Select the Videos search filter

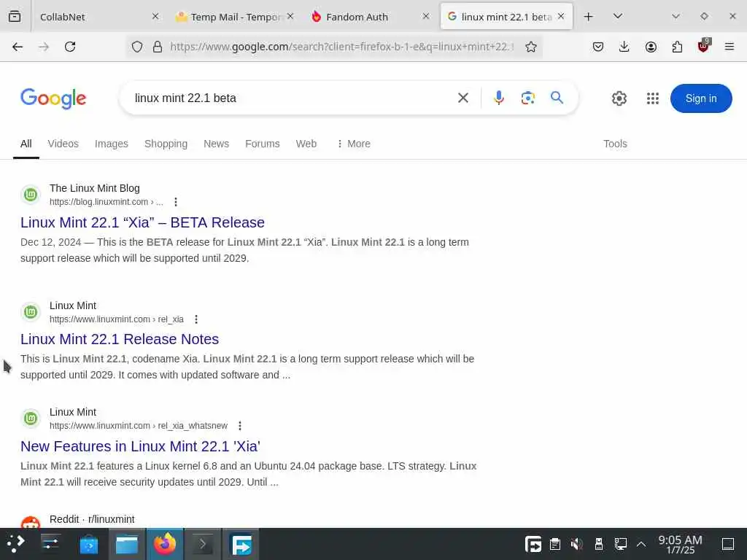click(63, 144)
